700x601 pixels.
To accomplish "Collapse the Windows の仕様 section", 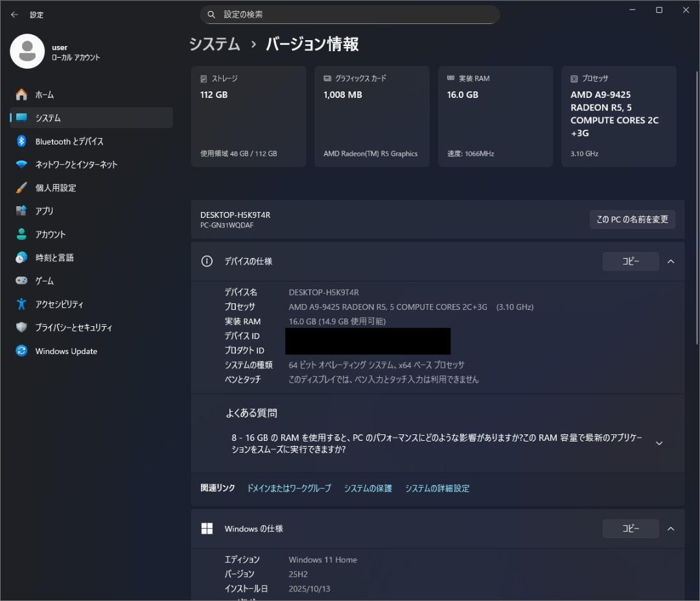I will coord(671,528).
